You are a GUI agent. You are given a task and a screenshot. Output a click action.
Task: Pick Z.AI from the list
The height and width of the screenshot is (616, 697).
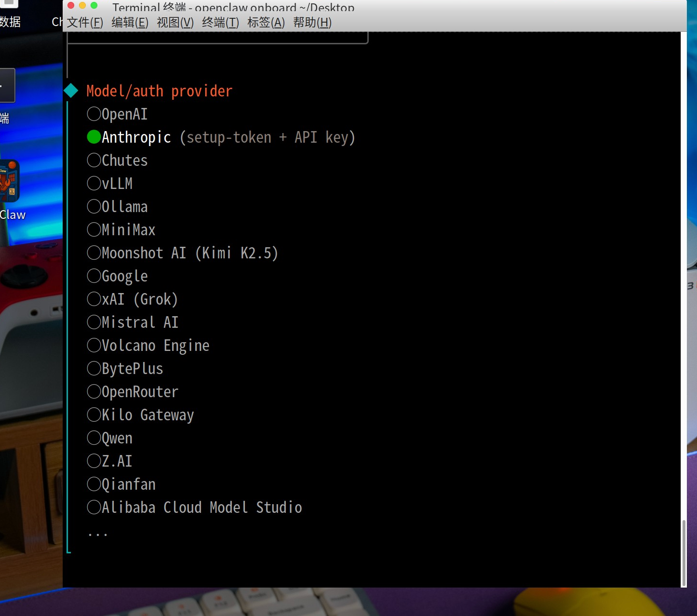(x=109, y=461)
